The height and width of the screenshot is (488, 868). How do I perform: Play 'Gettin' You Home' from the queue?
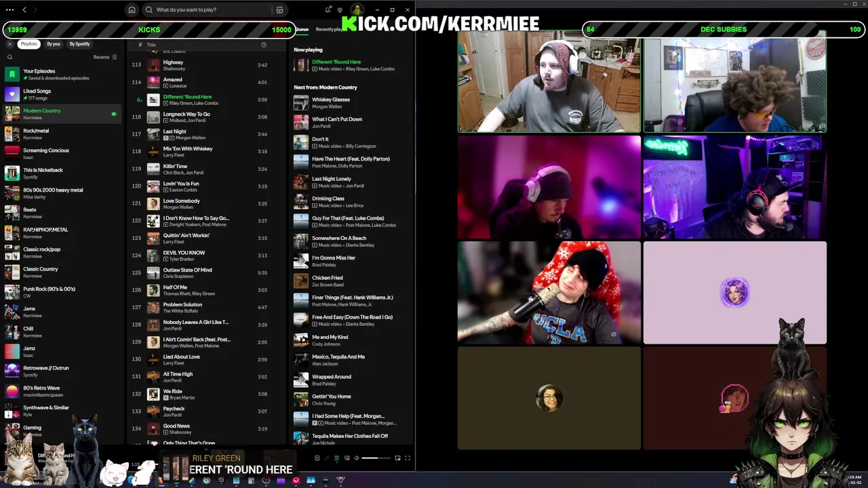(x=349, y=400)
